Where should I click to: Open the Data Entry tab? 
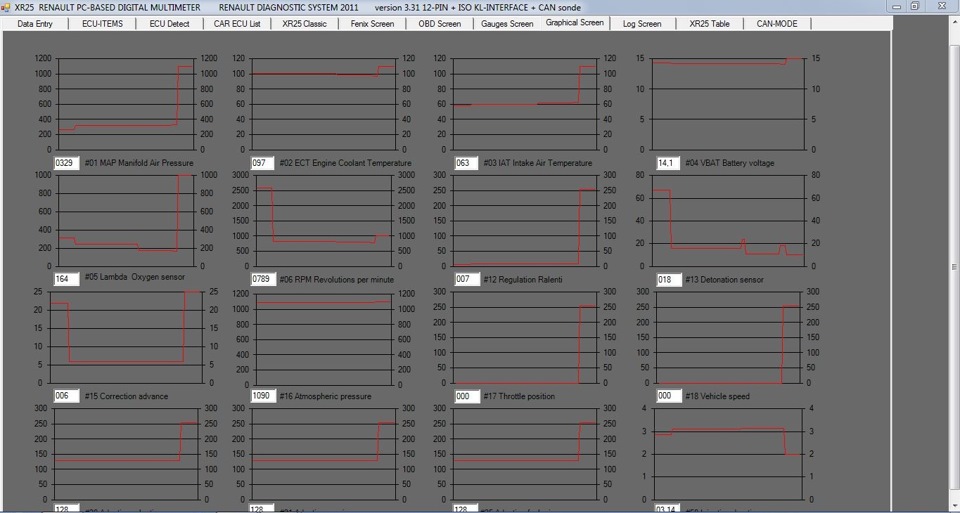35,24
